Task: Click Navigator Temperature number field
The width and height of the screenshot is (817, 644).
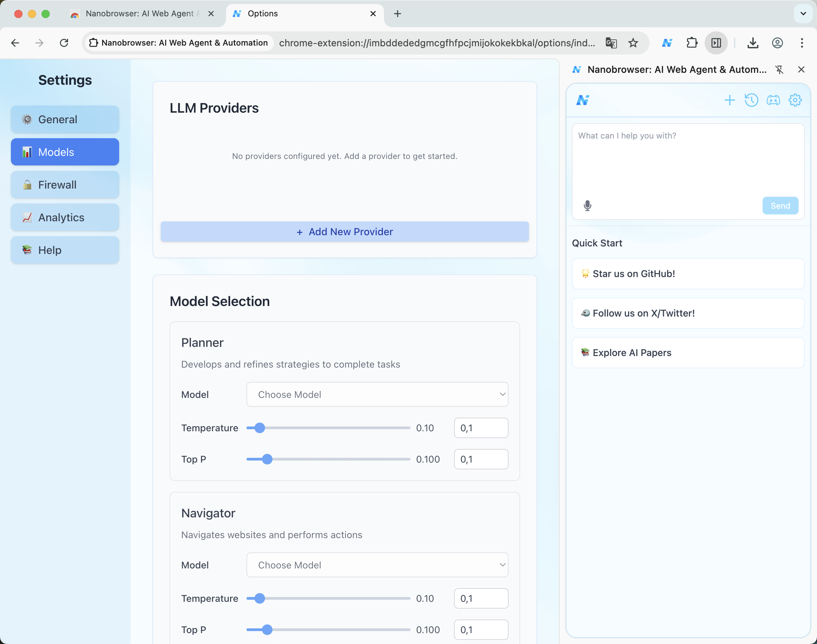Action: click(481, 598)
